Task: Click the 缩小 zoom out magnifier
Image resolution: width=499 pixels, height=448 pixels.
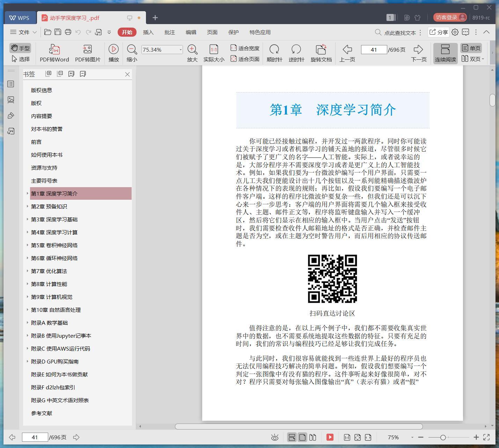Action: click(x=132, y=49)
